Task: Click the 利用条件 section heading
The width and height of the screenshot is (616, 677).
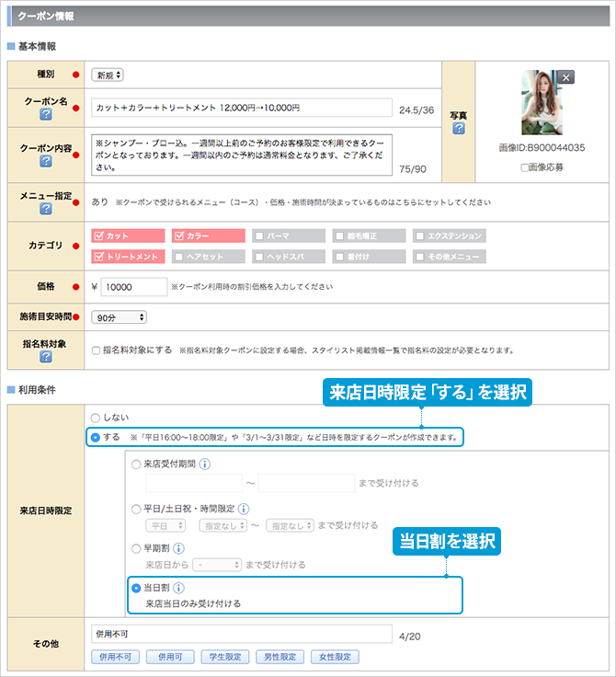Action: [37, 390]
